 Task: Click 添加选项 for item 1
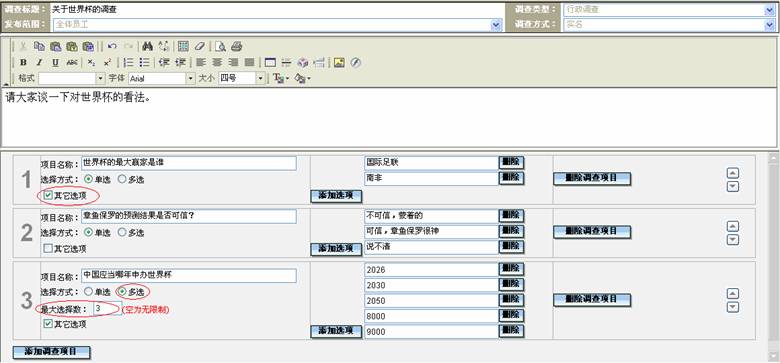click(336, 196)
